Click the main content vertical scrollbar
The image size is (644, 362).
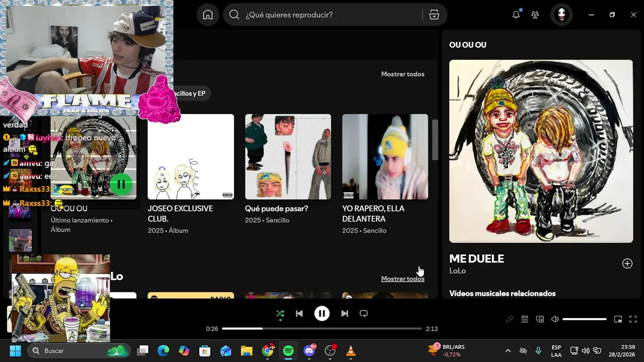(x=436, y=140)
